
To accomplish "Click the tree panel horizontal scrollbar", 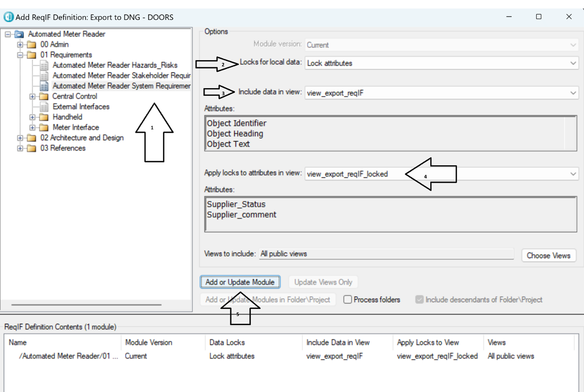I will (86, 305).
